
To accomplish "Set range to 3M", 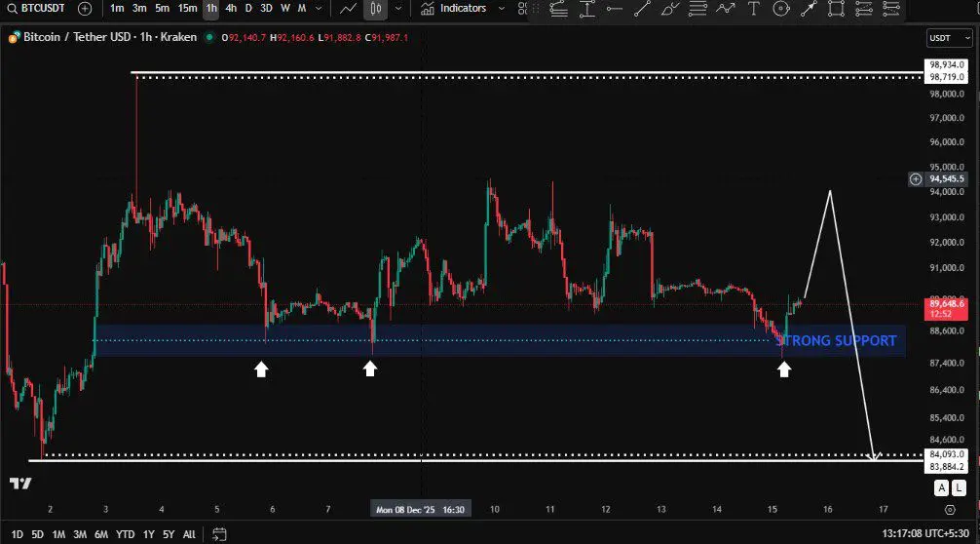I will click(80, 534).
